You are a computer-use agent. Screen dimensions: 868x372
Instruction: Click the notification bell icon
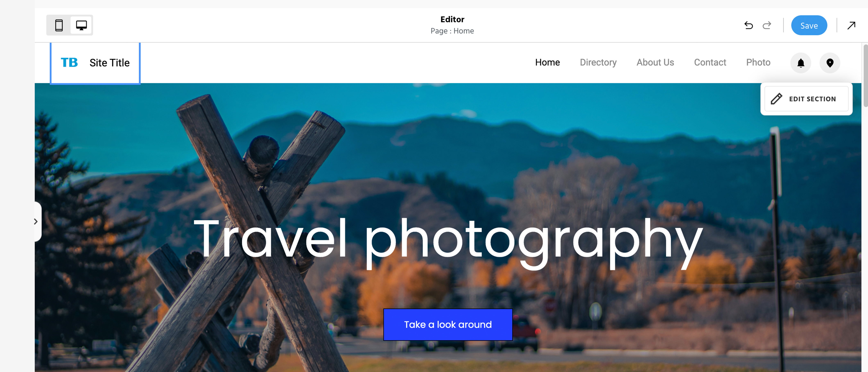pyautogui.click(x=801, y=63)
